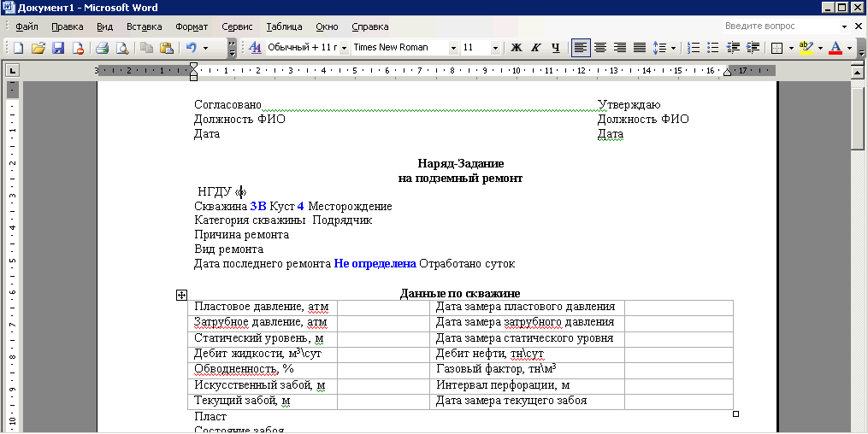Viewport: 868px width, 434px height.
Task: Toggle numbered list
Action: [x=694, y=48]
